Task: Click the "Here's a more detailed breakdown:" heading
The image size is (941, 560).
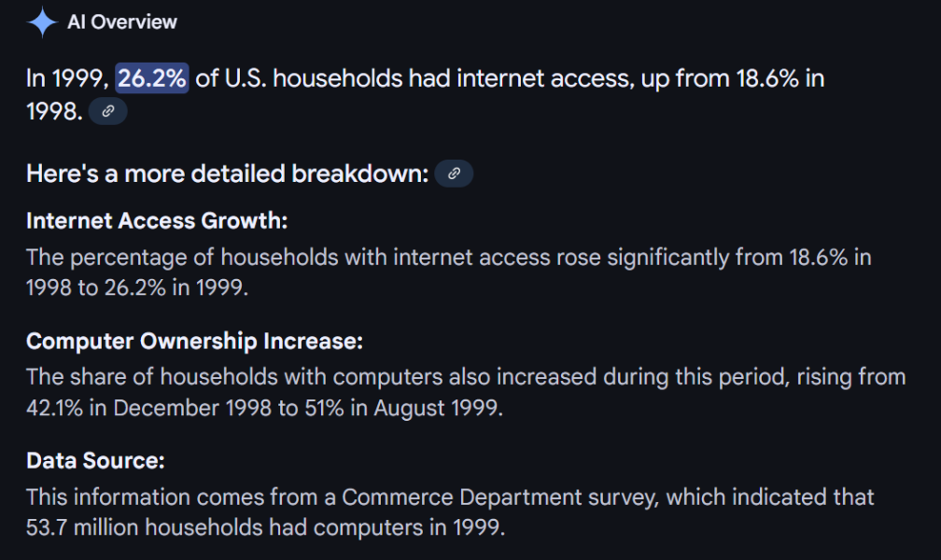Action: tap(228, 174)
